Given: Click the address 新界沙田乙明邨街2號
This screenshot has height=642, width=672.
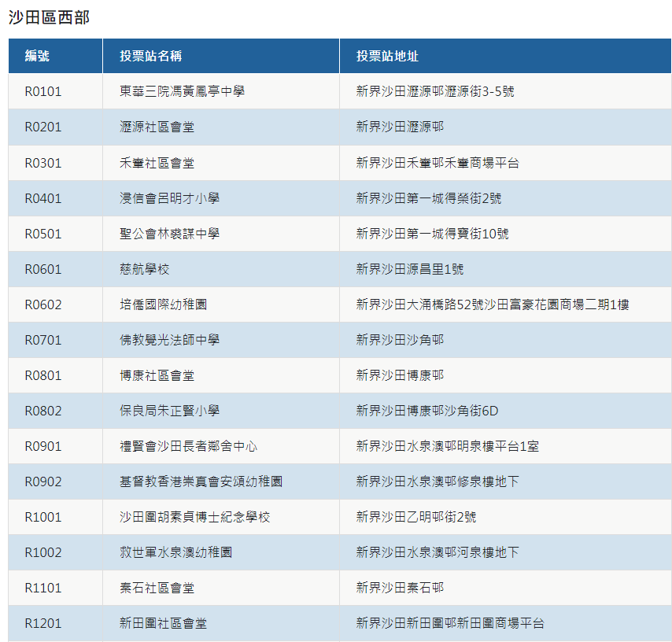Looking at the screenshot, I should click(415, 518).
